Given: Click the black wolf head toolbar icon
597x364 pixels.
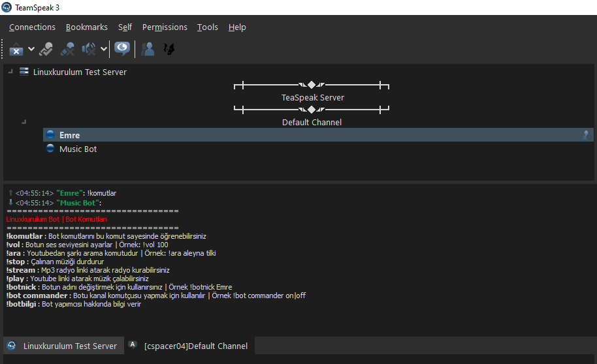Looking at the screenshot, I should (x=169, y=49).
